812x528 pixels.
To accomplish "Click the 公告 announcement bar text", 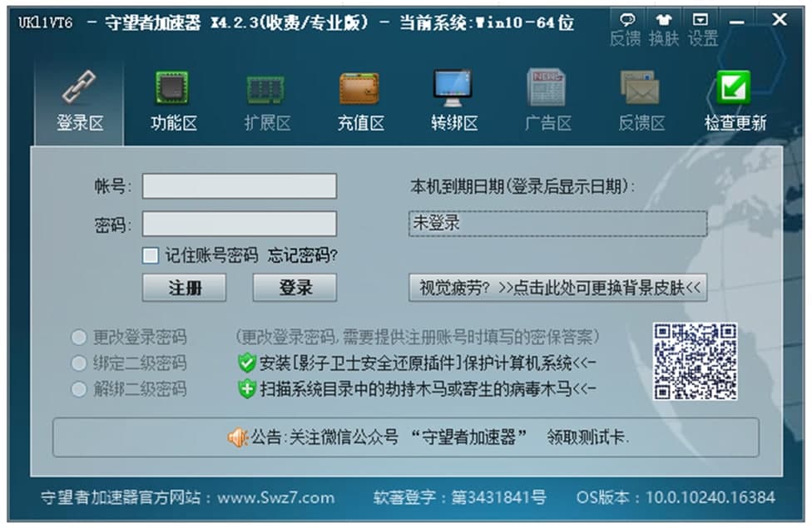I will 439,438.
